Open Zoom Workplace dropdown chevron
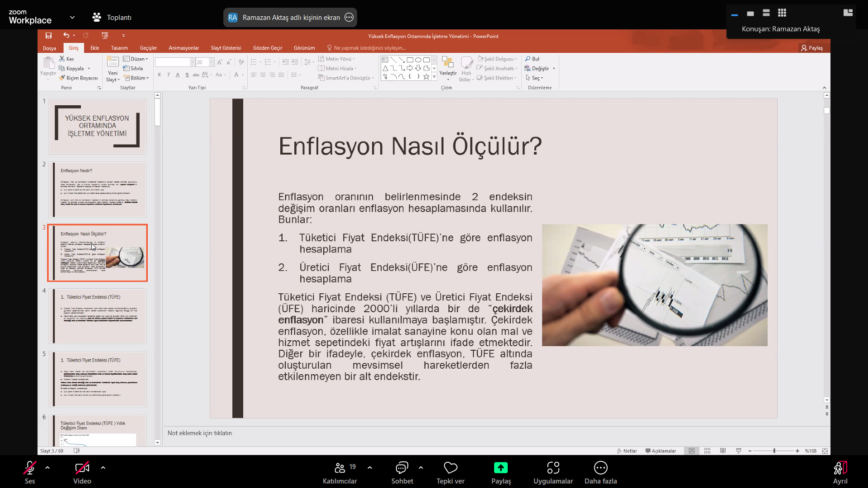The height and width of the screenshot is (488, 868). 72,17
